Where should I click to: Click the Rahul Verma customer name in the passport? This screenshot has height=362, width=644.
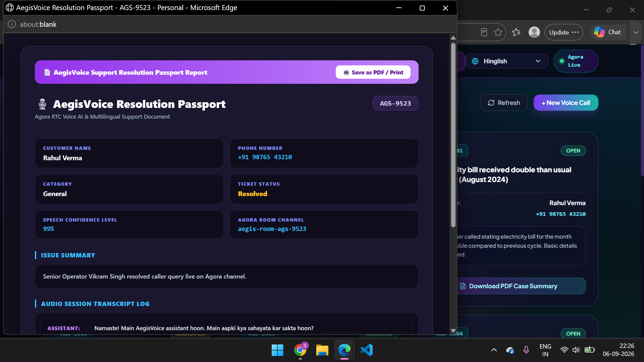click(63, 158)
